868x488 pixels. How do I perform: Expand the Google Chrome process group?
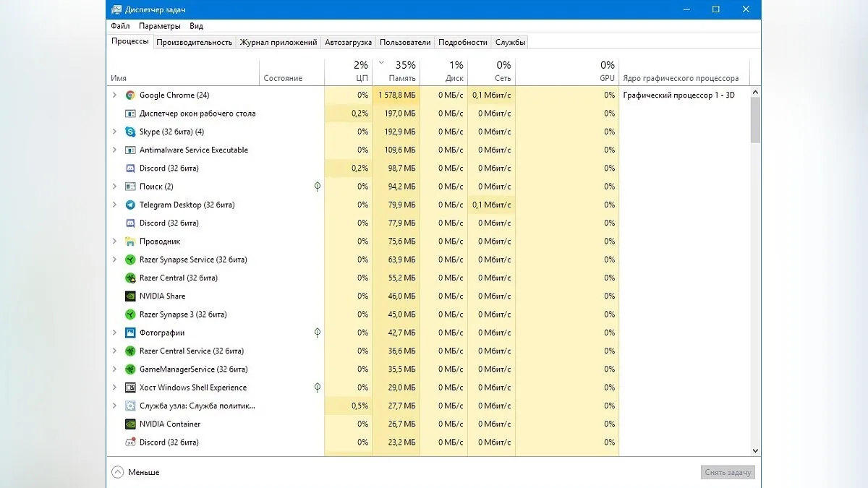point(114,95)
